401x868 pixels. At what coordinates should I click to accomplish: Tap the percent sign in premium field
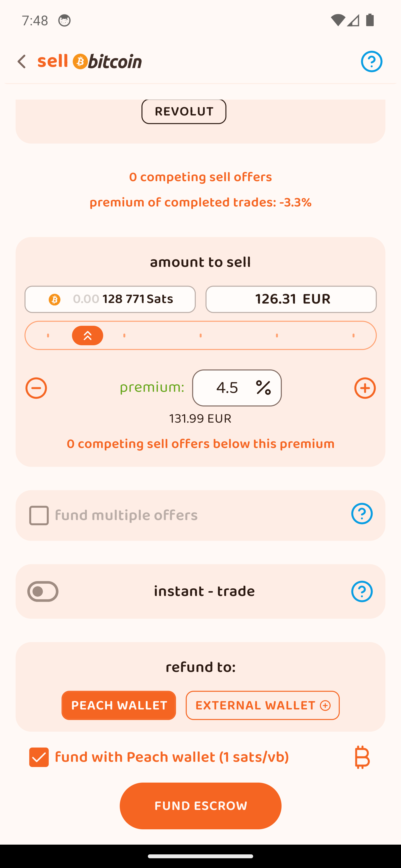tap(263, 388)
